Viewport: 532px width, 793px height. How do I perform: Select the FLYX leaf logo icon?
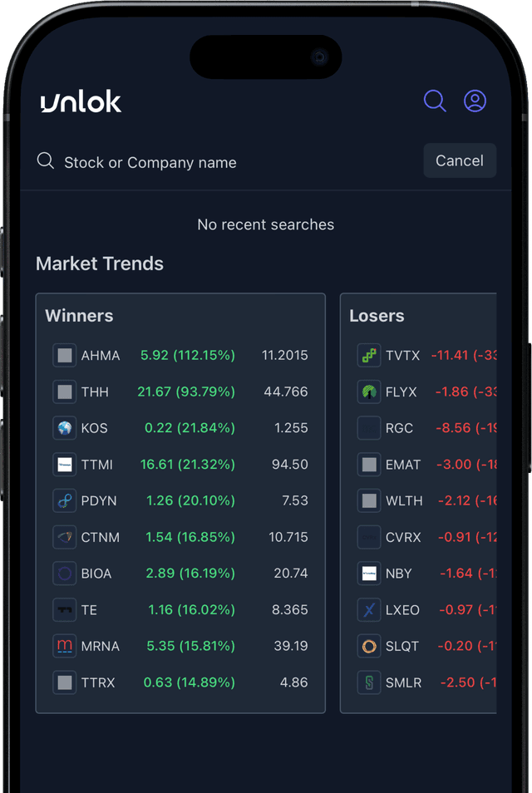(x=368, y=392)
